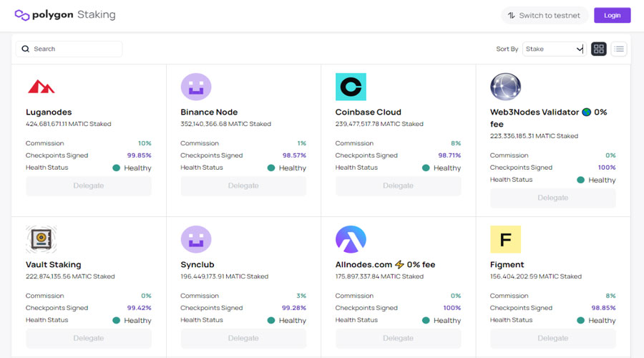Open the Web3Nodes Validator globe logo
This screenshot has width=644, height=358.
[x=506, y=87]
